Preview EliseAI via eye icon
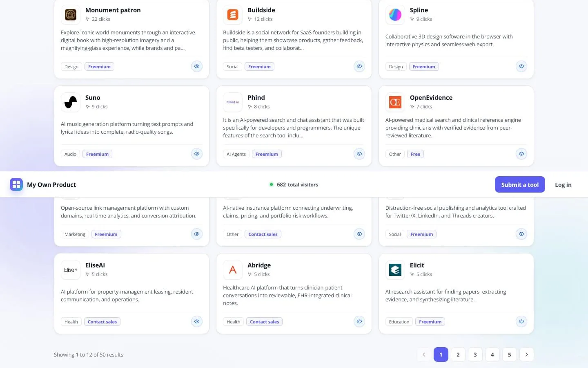 coord(197,321)
